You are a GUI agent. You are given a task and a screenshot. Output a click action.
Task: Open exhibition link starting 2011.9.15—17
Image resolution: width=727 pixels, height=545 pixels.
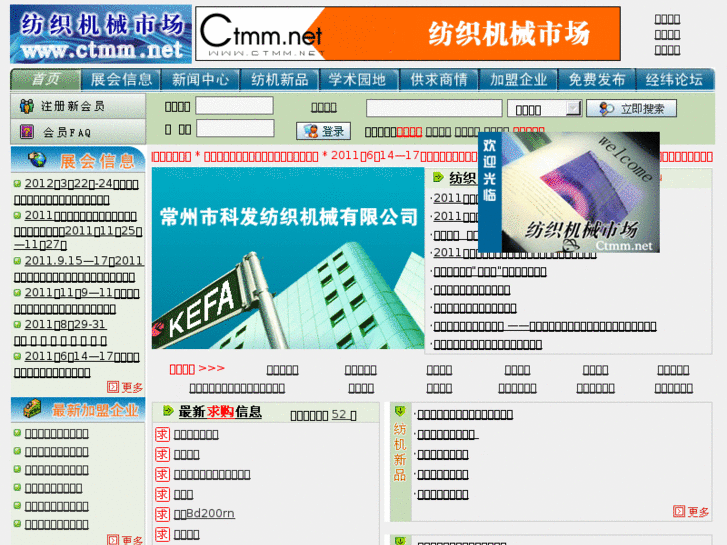pos(79,269)
